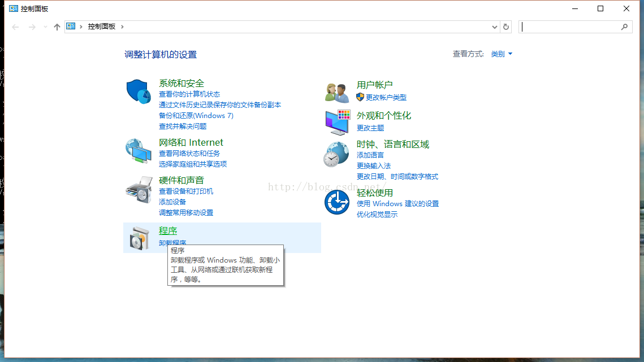Click the 卸载程序 link
This screenshot has height=362, width=644.
[172, 242]
